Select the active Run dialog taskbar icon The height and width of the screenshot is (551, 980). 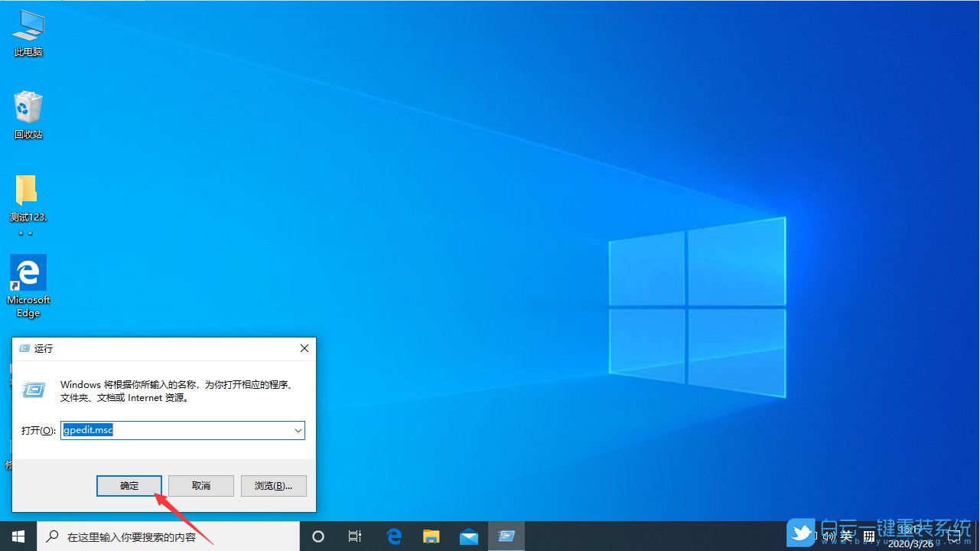506,536
